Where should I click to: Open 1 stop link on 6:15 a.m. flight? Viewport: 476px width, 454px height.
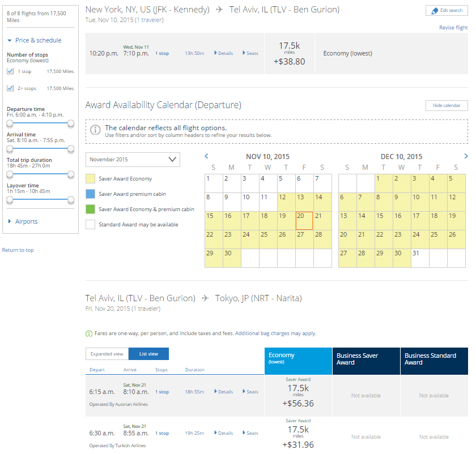pos(162,392)
